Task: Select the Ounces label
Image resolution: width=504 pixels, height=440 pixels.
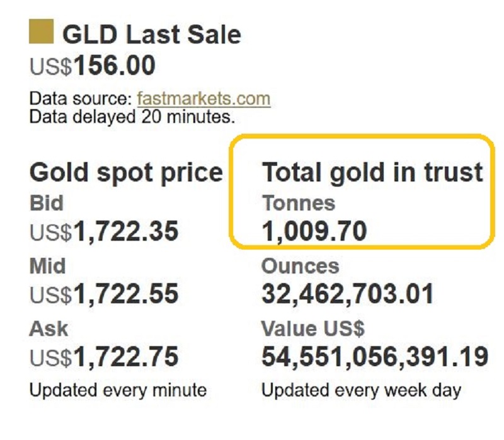Action: (300, 265)
